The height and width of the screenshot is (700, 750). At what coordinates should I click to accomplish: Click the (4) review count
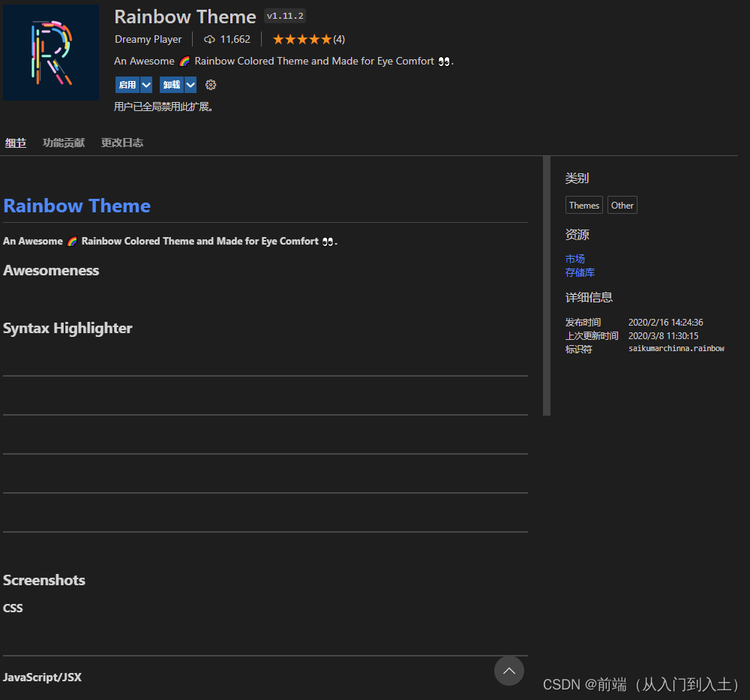339,39
